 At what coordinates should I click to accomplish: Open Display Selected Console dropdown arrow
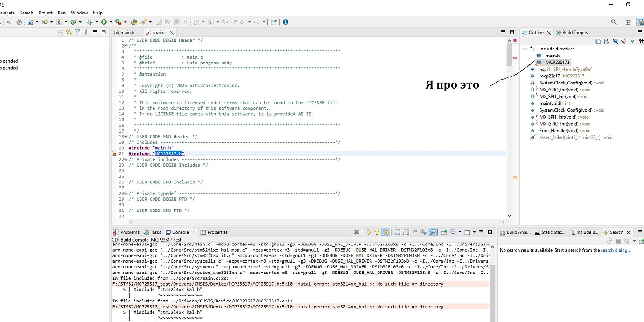(460, 232)
